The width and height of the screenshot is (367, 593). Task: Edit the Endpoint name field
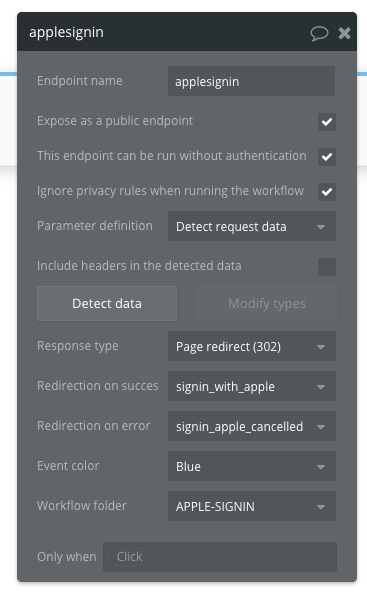click(x=251, y=81)
